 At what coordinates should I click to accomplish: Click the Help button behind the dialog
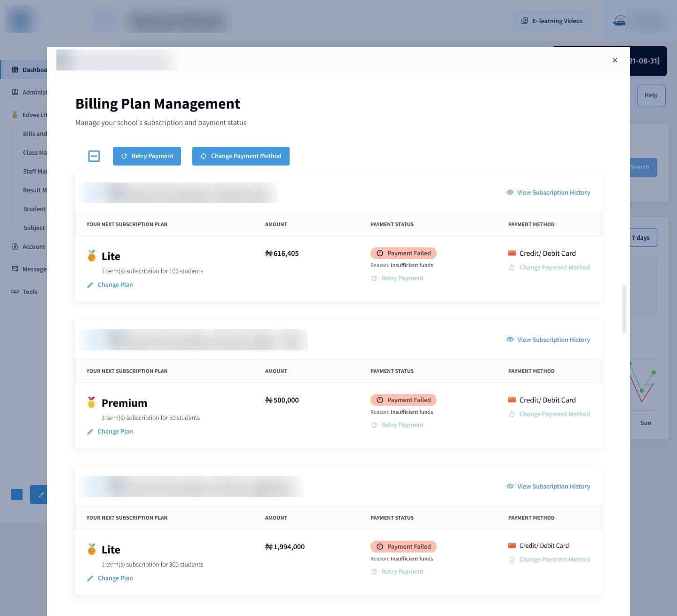pyautogui.click(x=651, y=95)
